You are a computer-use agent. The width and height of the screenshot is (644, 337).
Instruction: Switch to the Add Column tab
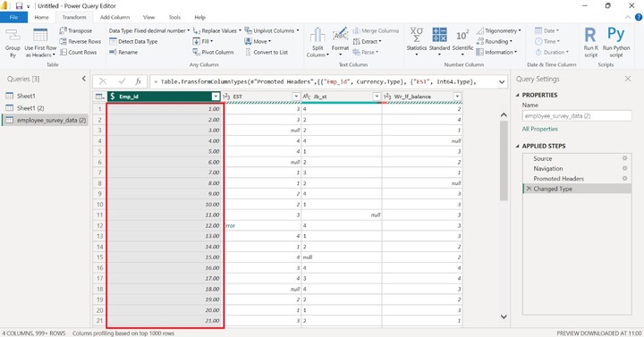114,17
